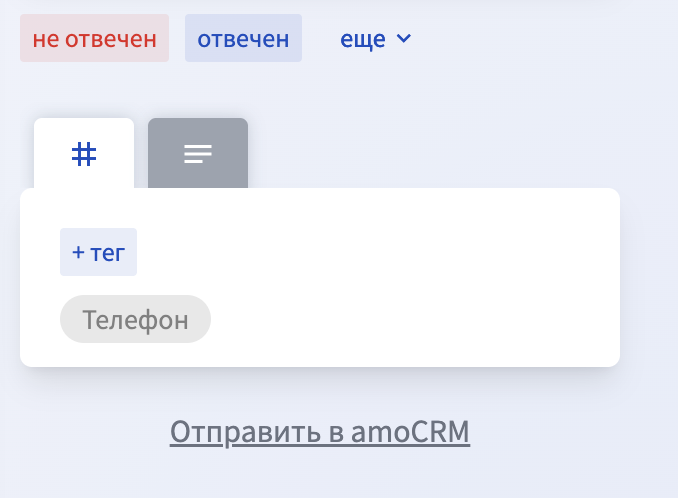Add a new tag with + тег
Image resolution: width=678 pixels, height=498 pixels.
click(x=99, y=252)
